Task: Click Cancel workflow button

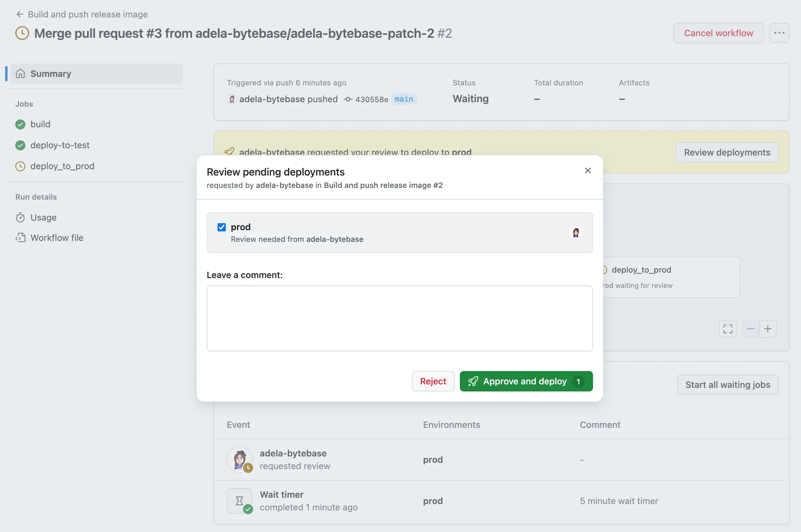Action: pyautogui.click(x=718, y=33)
